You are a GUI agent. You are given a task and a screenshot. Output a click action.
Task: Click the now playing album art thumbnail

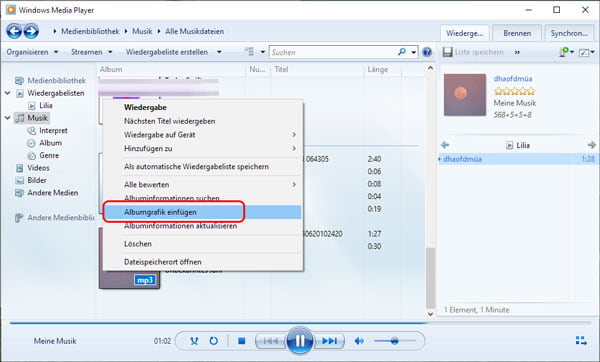[465, 95]
